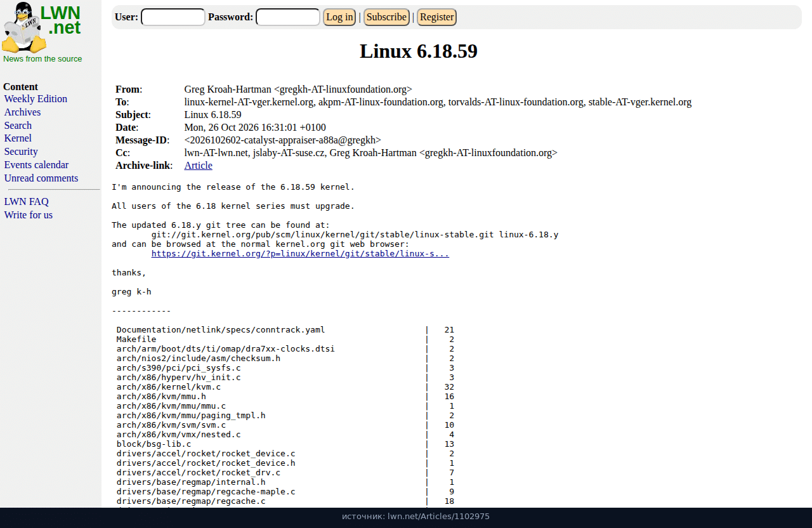
Task: Follow the Archive-link Article link
Action: point(199,166)
